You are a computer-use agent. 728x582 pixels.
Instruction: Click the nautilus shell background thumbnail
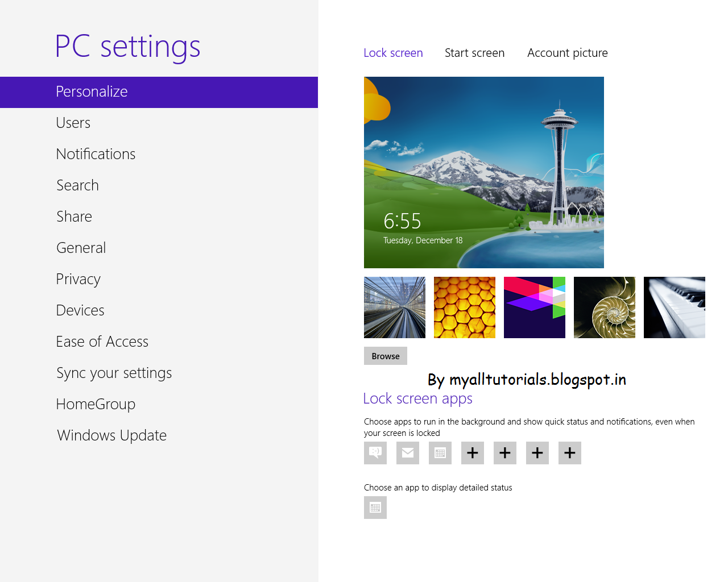[x=604, y=307]
